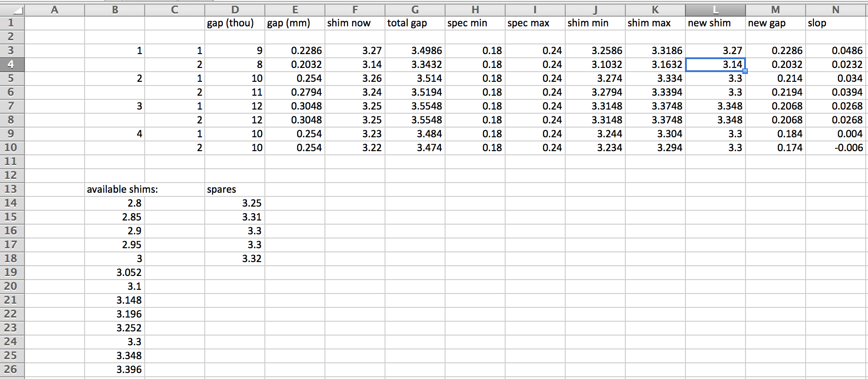Select the column A header

click(55, 10)
